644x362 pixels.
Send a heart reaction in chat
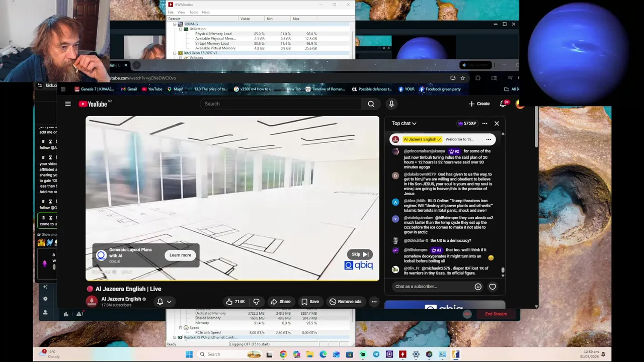pos(493,287)
